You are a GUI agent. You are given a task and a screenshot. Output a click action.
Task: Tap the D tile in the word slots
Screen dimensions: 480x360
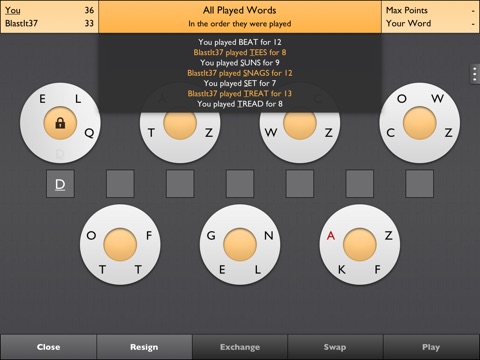(x=60, y=184)
